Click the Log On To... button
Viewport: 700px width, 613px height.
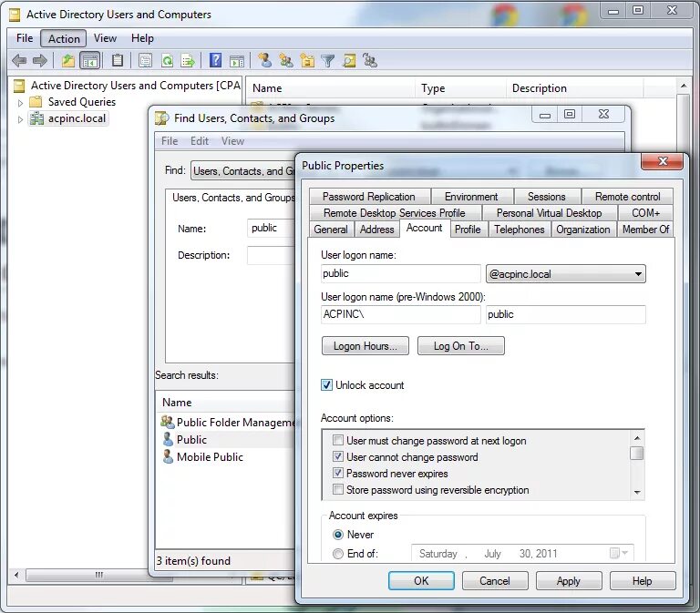pos(460,346)
